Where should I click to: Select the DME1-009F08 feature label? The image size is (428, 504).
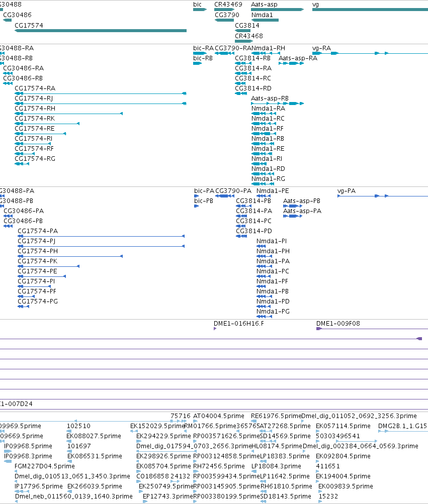point(338,324)
